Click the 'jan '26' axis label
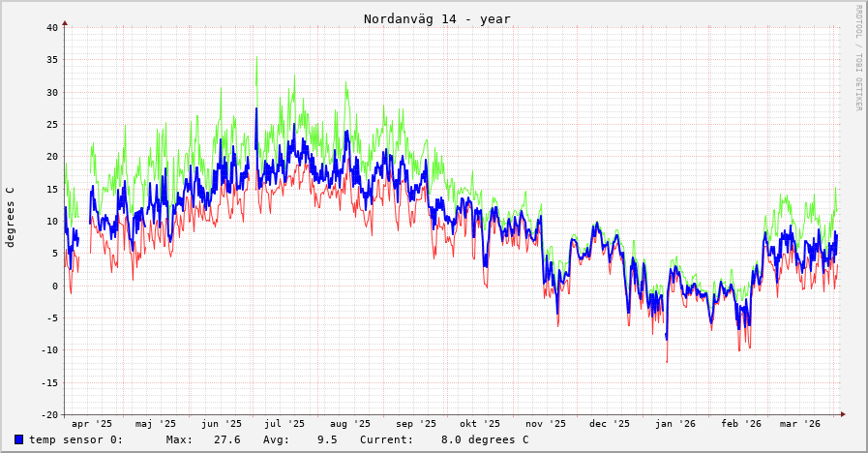 (x=674, y=424)
